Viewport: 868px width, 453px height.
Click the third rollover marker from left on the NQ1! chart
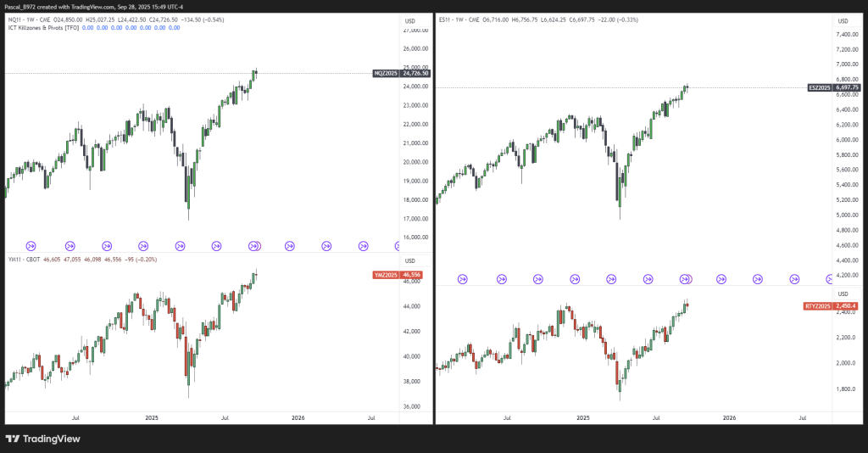[106, 246]
